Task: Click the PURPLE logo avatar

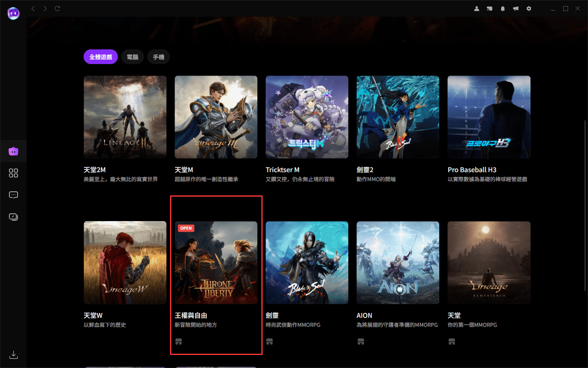Action: click(13, 13)
